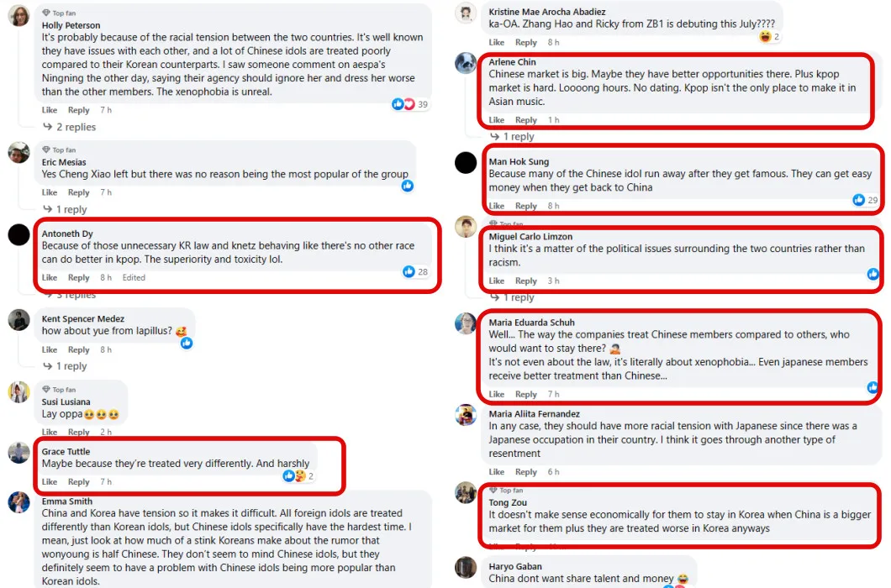
Task: Like Antoneth Dy's comment
Action: 50,278
